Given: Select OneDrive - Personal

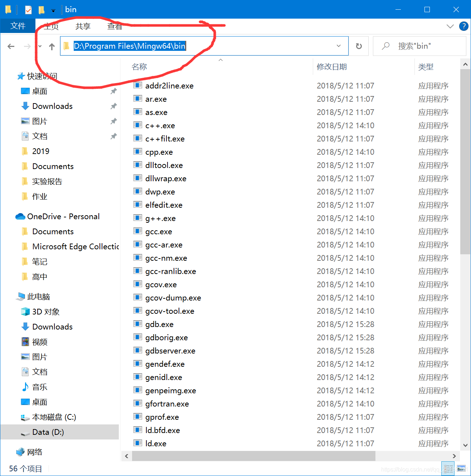Looking at the screenshot, I should [63, 216].
